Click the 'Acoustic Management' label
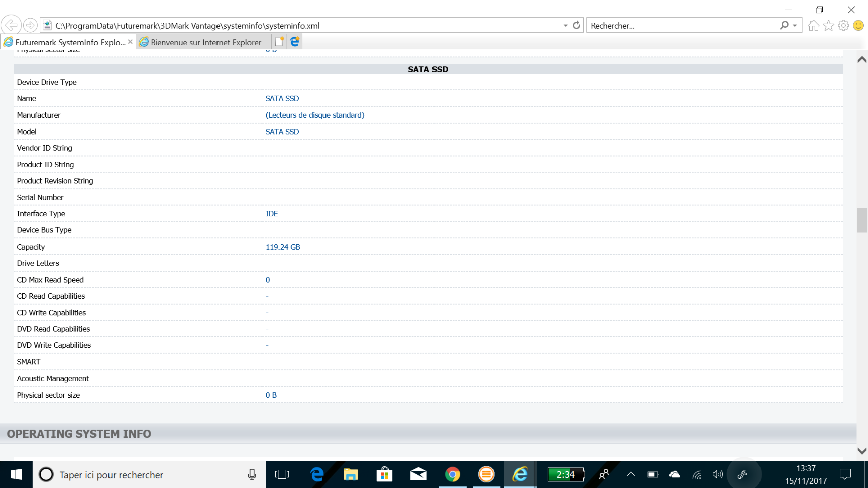This screenshot has width=868, height=488. [53, 379]
